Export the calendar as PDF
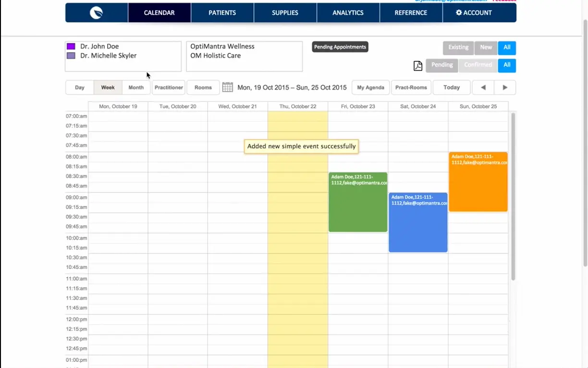Image resolution: width=588 pixels, height=368 pixels. coord(417,65)
